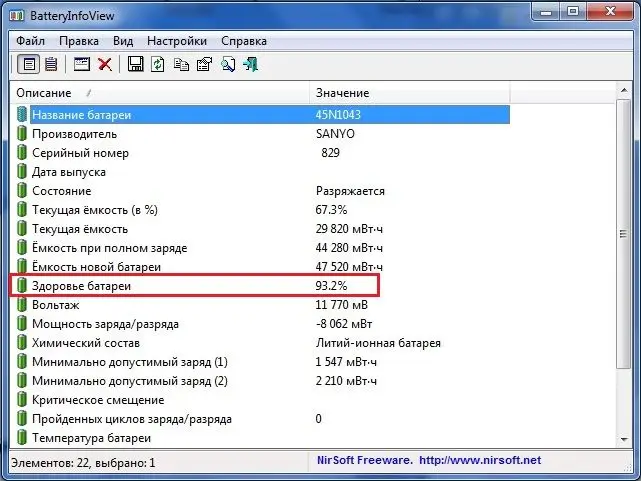
Task: Select the Серийный номер row
Action: [262, 153]
